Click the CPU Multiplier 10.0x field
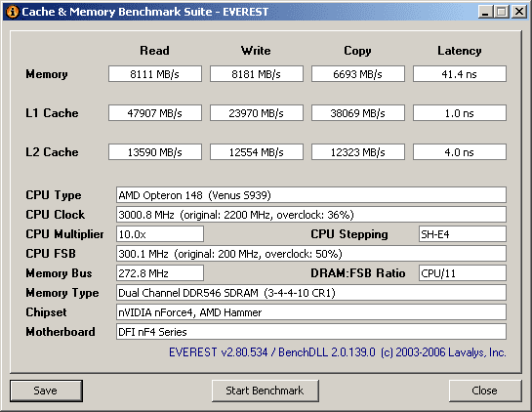The height and width of the screenshot is (412, 532). click(x=160, y=234)
